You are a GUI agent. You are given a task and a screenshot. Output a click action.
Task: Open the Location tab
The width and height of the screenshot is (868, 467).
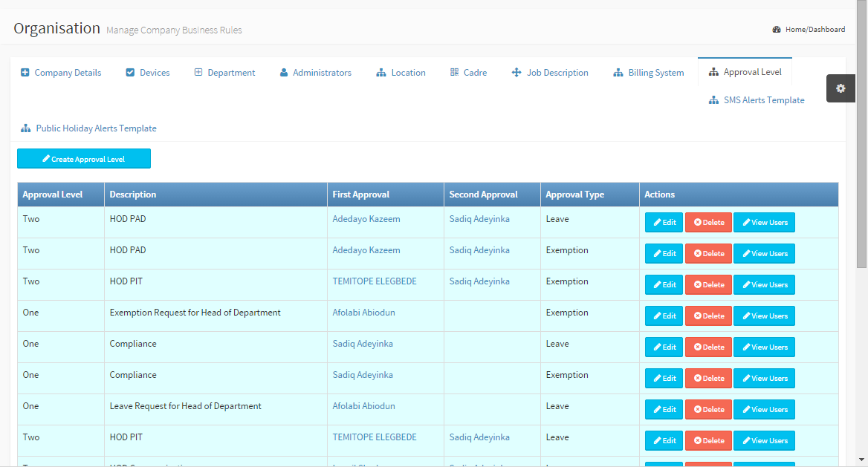(x=401, y=73)
